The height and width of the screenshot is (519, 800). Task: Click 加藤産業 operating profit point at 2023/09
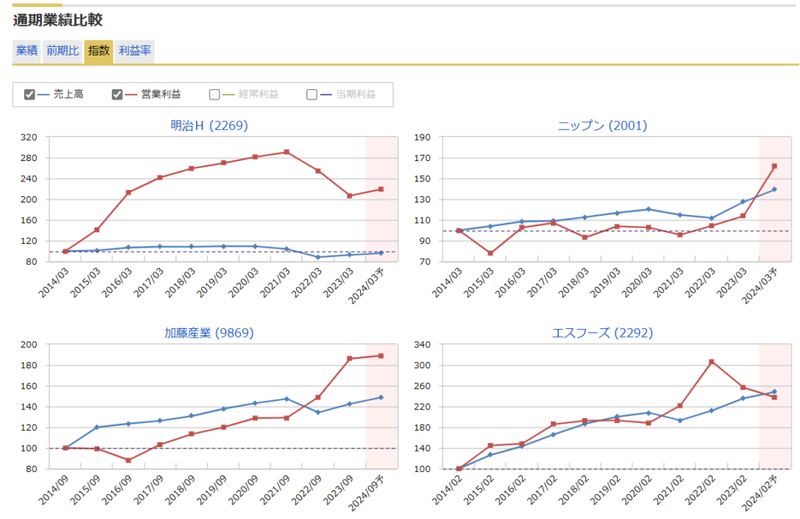pyautogui.click(x=349, y=359)
